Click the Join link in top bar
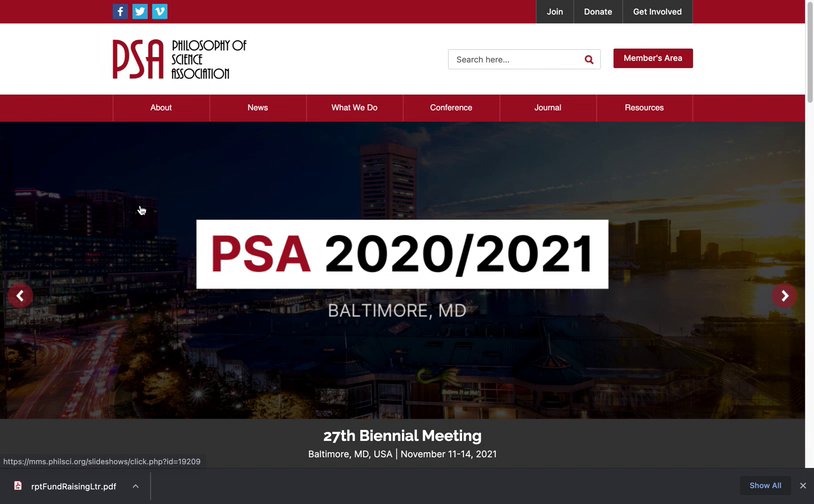 pos(555,12)
